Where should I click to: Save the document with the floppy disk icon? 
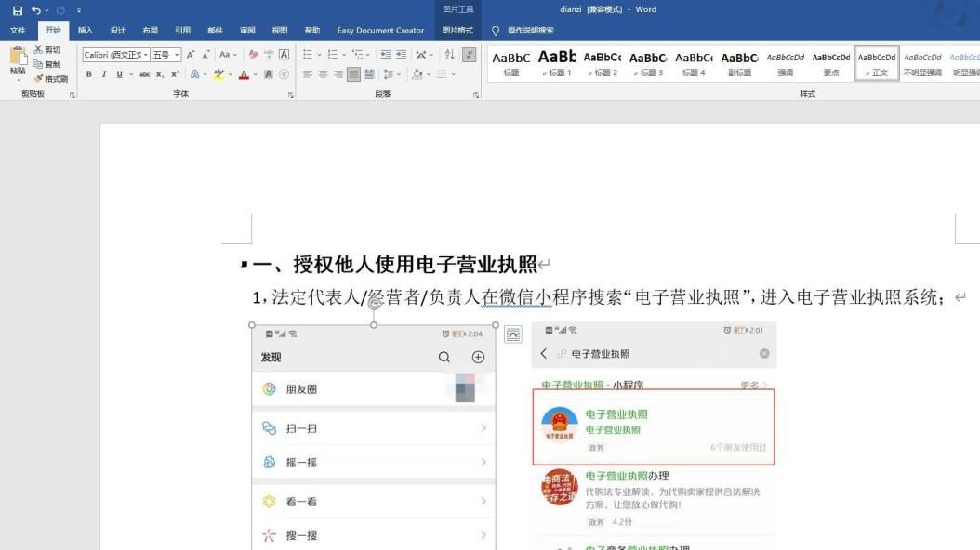[18, 10]
